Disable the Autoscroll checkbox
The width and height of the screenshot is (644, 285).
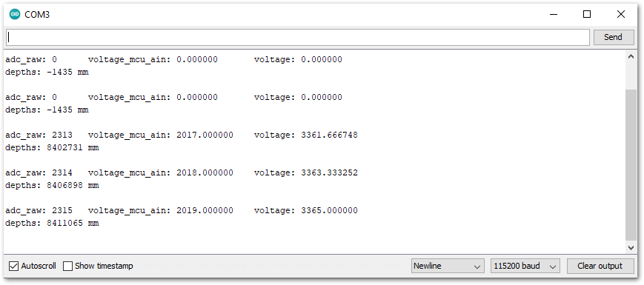pos(14,266)
